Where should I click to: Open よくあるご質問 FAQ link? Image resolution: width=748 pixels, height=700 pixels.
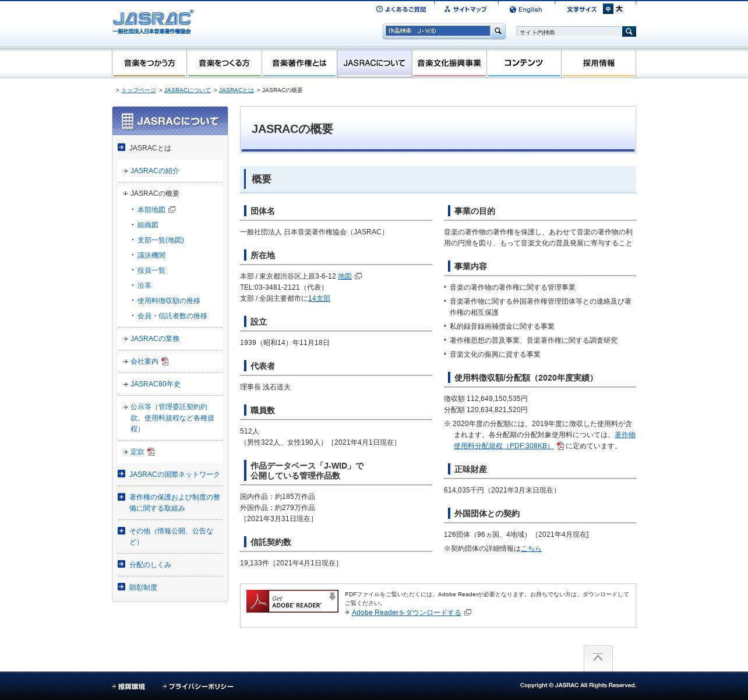pyautogui.click(x=401, y=9)
